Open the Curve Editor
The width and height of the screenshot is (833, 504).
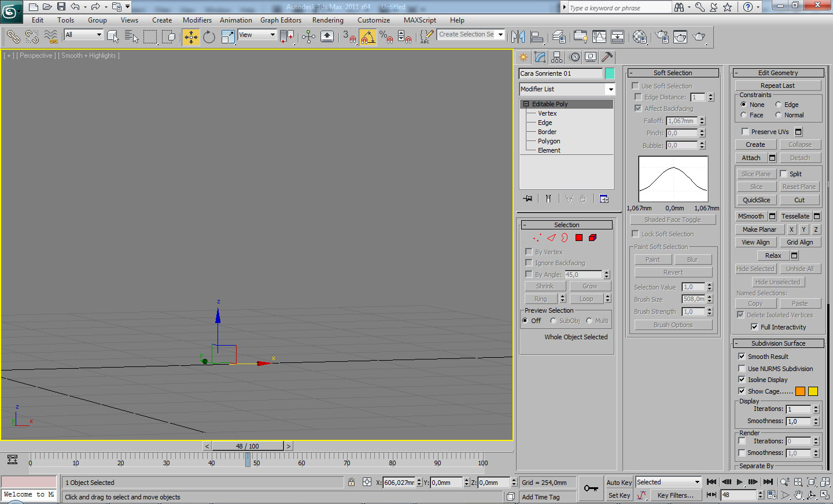point(599,37)
